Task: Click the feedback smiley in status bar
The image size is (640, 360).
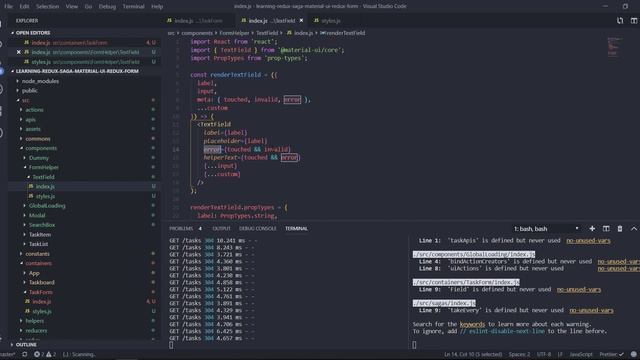Action: pos(633,354)
